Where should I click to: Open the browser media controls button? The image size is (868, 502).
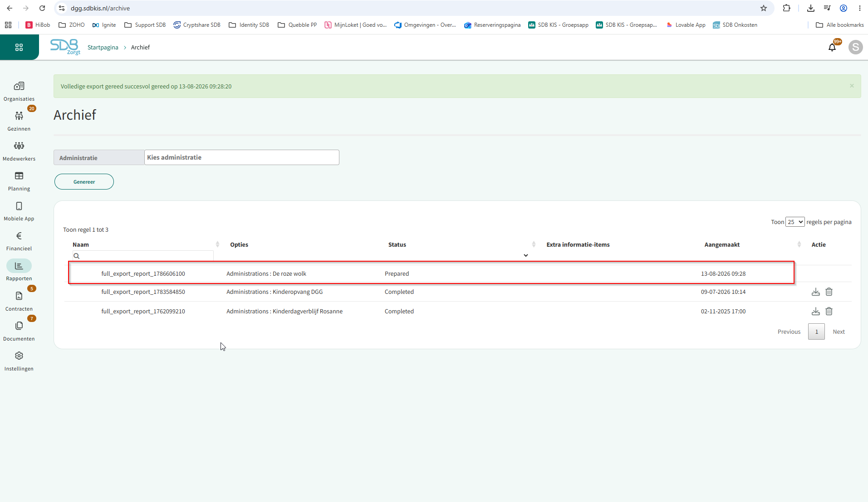[x=827, y=8]
